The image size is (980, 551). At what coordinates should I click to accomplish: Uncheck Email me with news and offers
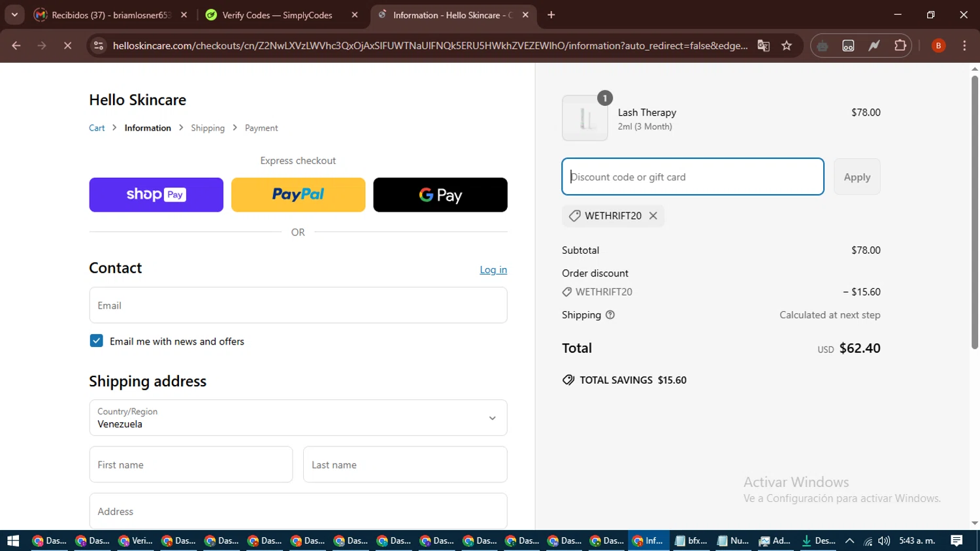coord(96,341)
